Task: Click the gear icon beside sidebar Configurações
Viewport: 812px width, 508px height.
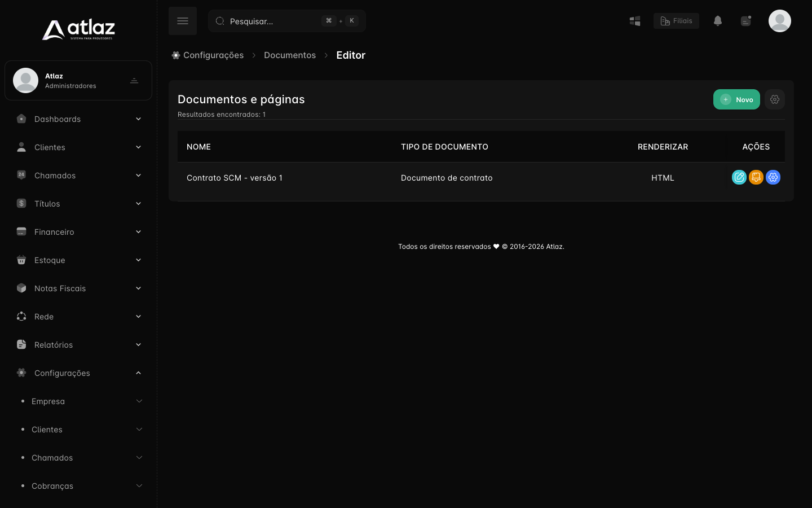Action: [21, 373]
